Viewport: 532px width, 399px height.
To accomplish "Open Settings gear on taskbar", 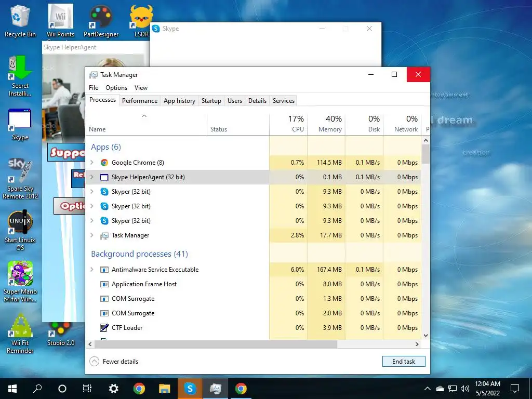I will click(113, 389).
